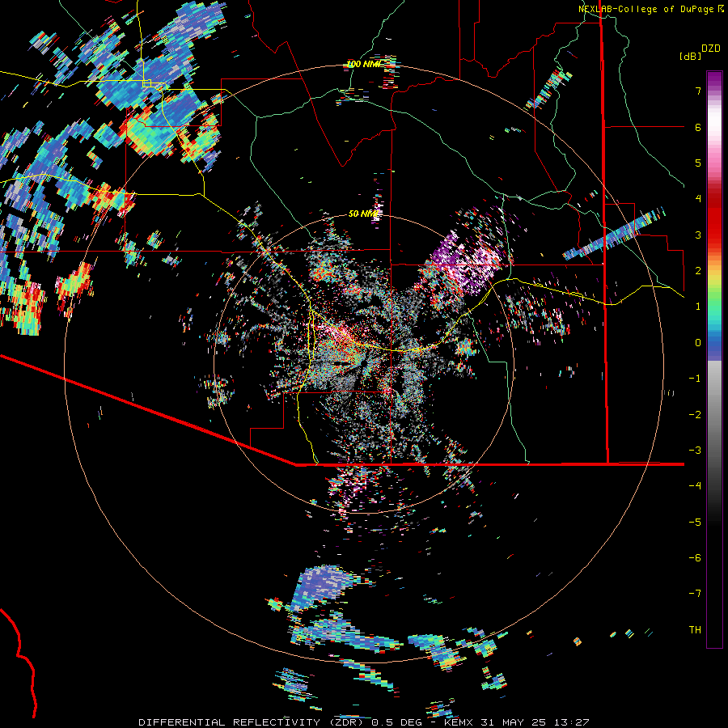This screenshot has width=728, height=728.
Task: Click the 1 value on color scale
Action: click(x=698, y=307)
